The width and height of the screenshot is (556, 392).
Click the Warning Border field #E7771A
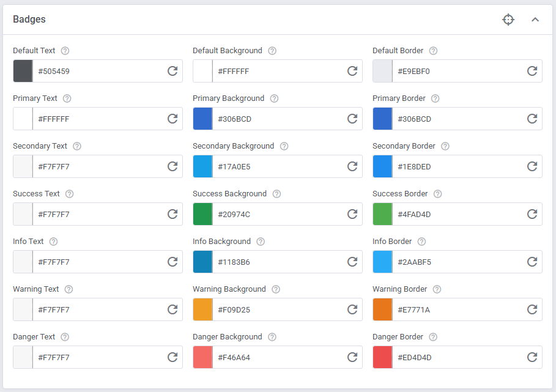click(x=458, y=309)
